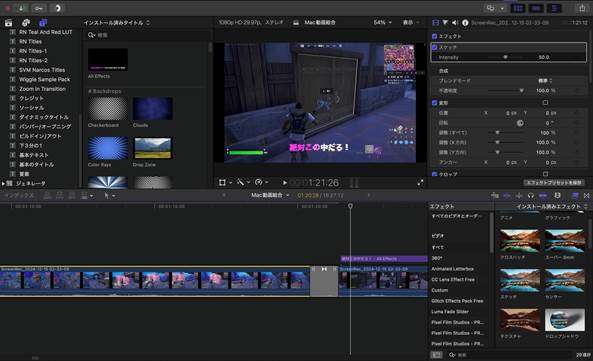Select RN Teal And Red LUT in sidebar

tap(45, 32)
